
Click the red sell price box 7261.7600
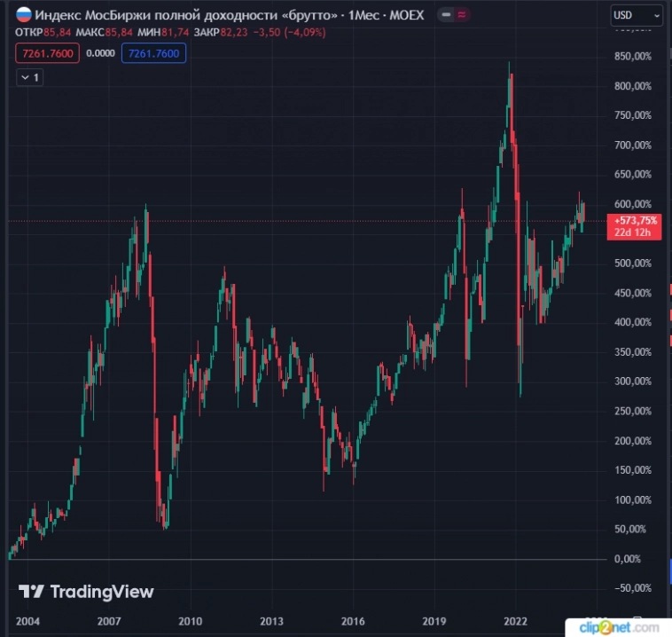(48, 53)
